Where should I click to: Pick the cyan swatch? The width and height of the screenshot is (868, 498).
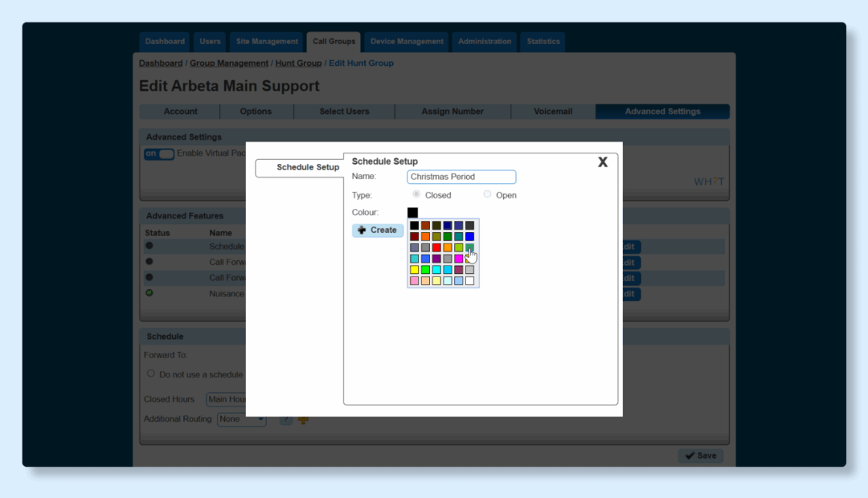(436, 269)
